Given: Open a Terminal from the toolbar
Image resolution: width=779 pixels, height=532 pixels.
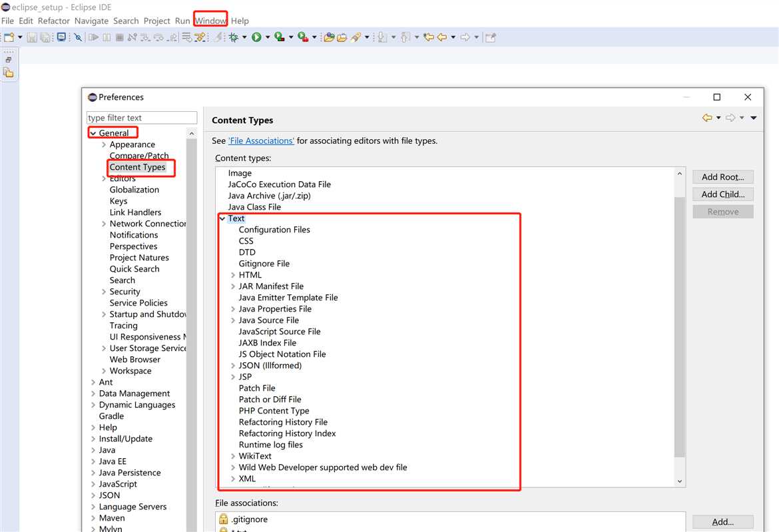Looking at the screenshot, I should [61, 37].
